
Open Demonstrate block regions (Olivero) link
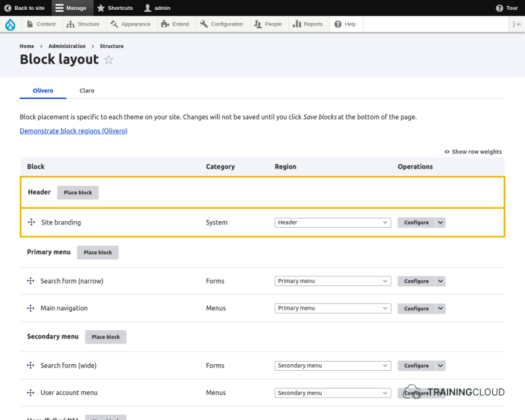[73, 131]
